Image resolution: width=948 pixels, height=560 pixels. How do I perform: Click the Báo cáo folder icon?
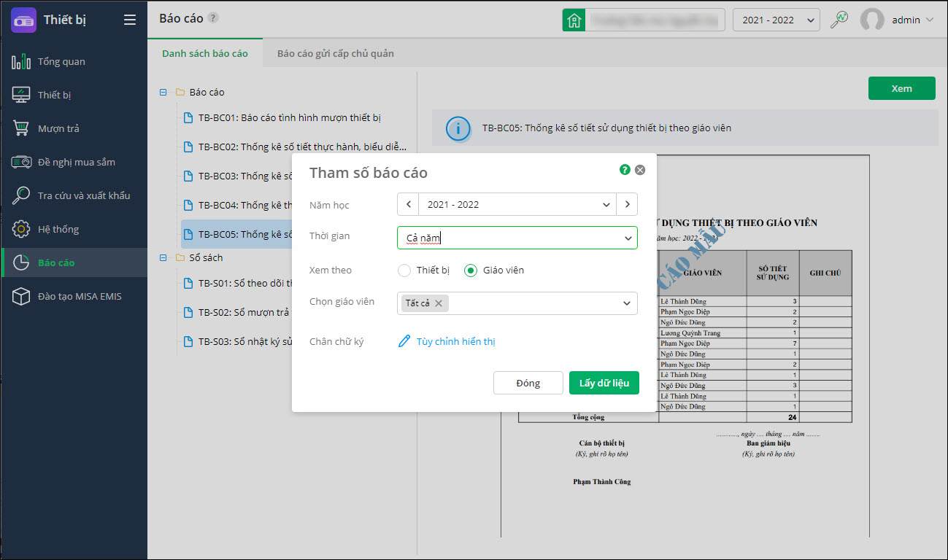(x=180, y=93)
